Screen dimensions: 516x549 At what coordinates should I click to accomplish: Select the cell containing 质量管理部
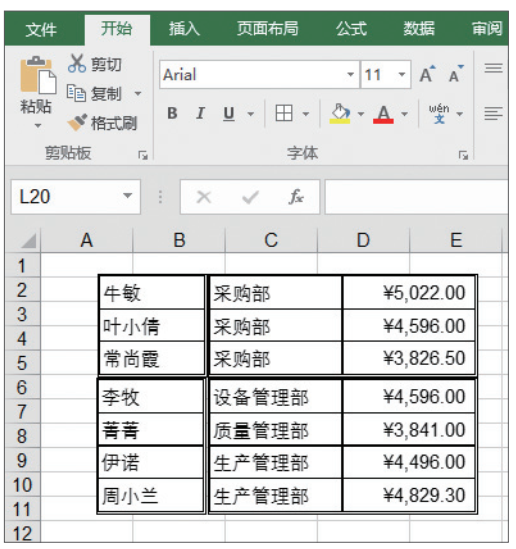click(275, 430)
